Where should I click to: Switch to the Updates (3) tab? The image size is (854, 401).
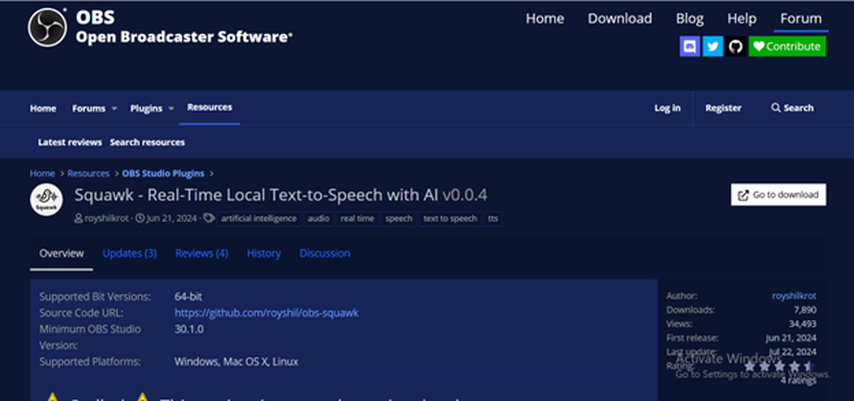(130, 253)
